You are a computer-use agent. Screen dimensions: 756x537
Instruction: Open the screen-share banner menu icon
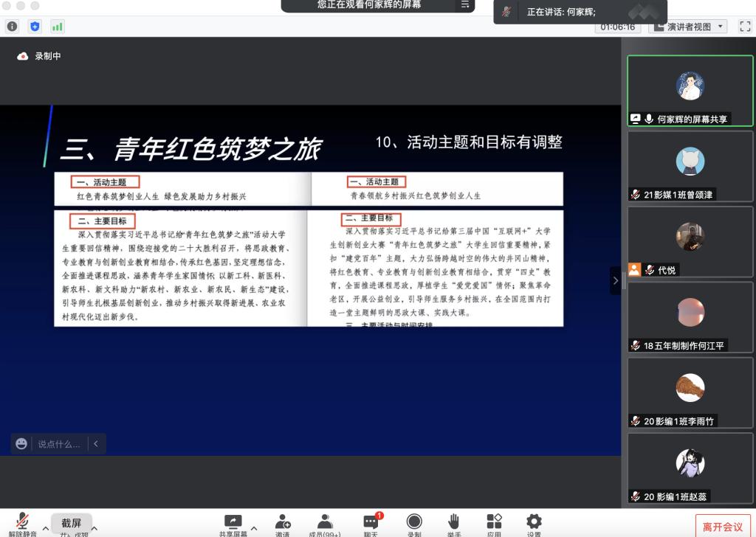tap(465, 5)
